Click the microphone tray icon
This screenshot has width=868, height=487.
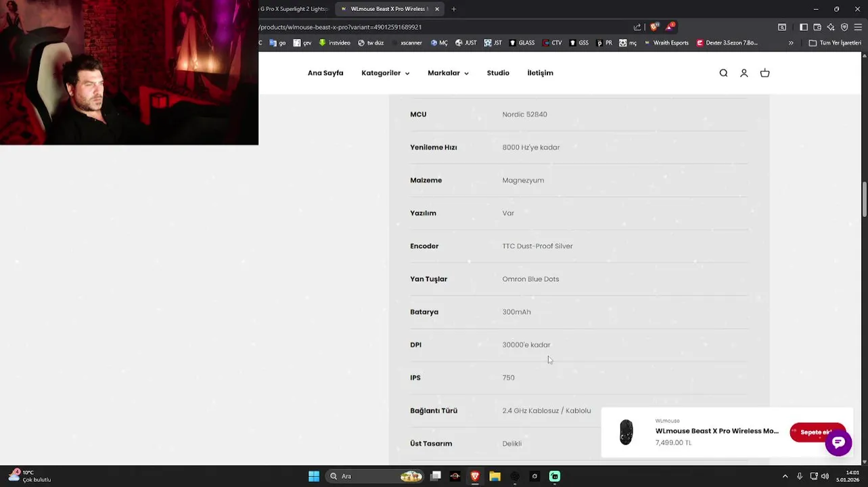click(x=799, y=476)
